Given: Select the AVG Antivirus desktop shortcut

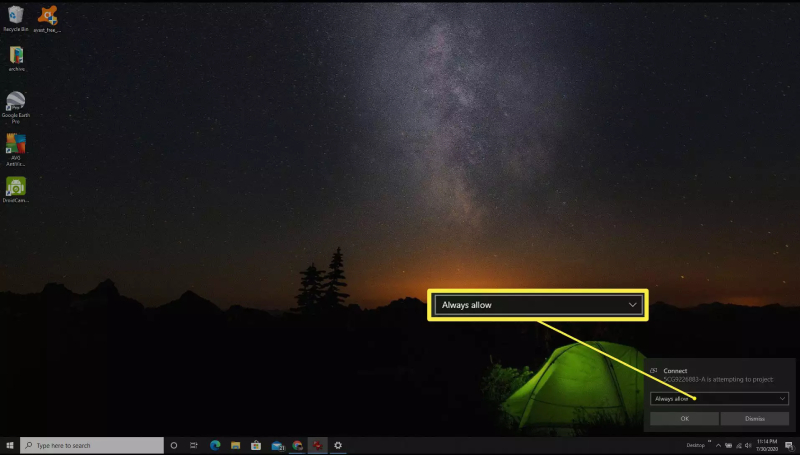Looking at the screenshot, I should click(x=16, y=144).
